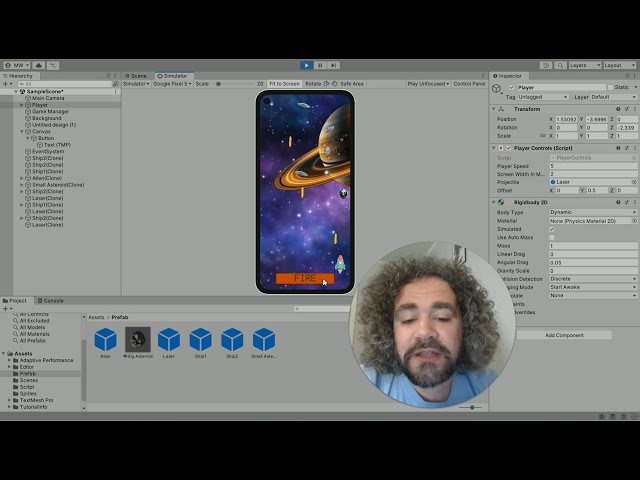Image resolution: width=640 pixels, height=480 pixels.
Task: Click the global search magnifier icon
Action: (560, 65)
